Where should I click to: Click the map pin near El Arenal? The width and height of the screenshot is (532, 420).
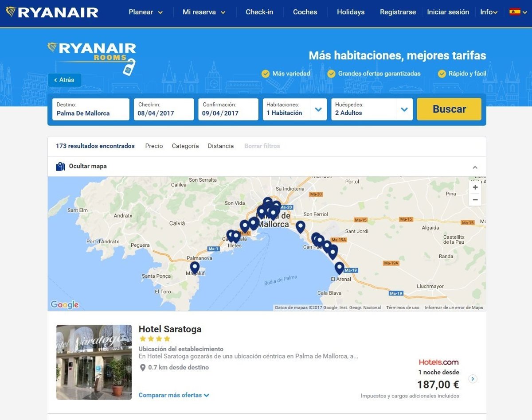point(339,268)
